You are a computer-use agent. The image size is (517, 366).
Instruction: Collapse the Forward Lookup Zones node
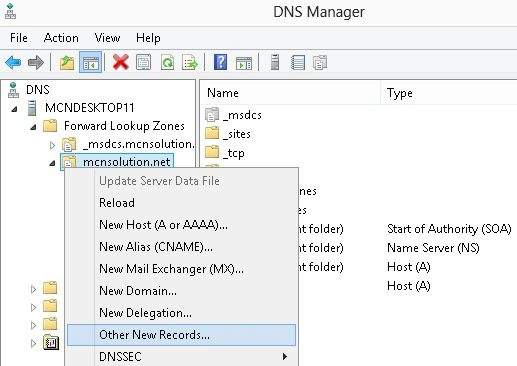[33, 127]
